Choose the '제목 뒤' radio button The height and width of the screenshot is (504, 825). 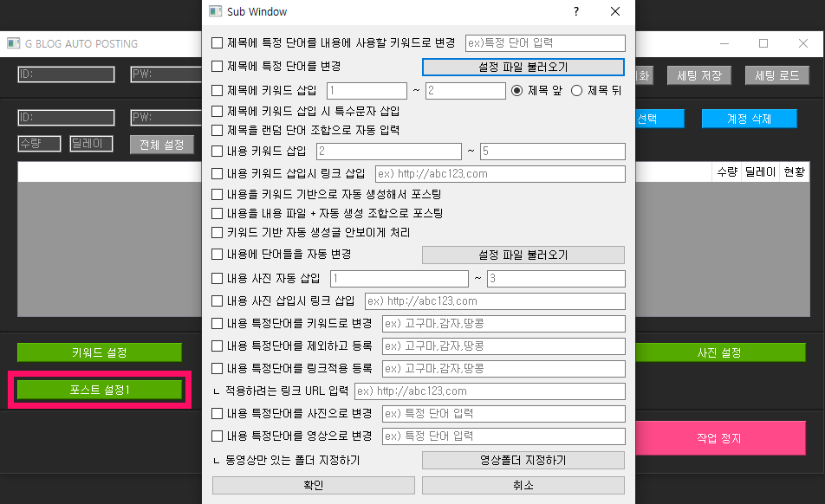(x=577, y=90)
